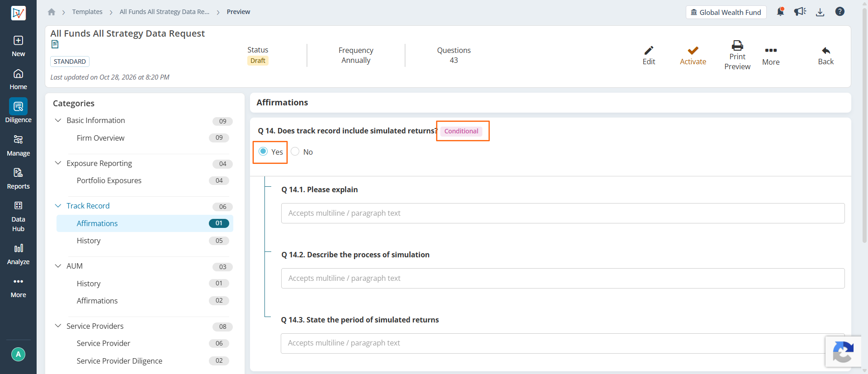The width and height of the screenshot is (868, 374).
Task: Open the user avatar A menu
Action: (18, 354)
